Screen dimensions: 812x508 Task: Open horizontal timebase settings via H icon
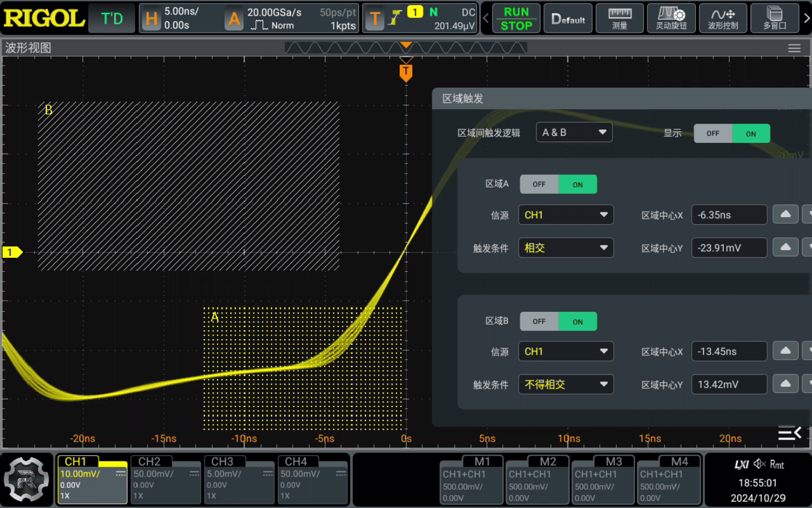coord(152,17)
